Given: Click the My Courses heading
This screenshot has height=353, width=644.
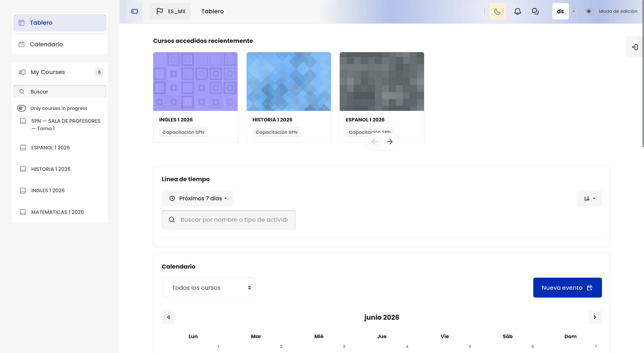Looking at the screenshot, I should pyautogui.click(x=48, y=72).
